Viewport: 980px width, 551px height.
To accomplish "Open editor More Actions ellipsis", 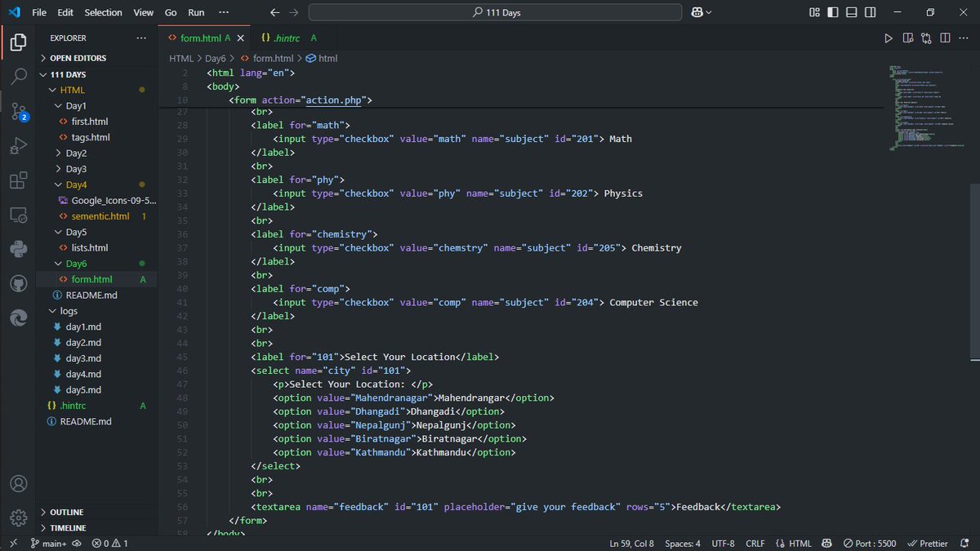I will (964, 38).
